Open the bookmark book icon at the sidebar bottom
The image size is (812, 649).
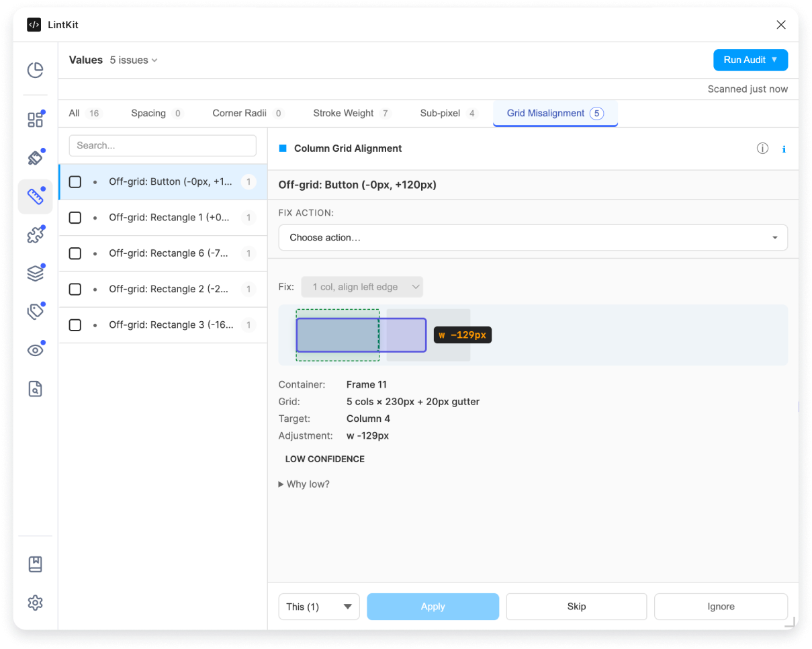point(35,564)
